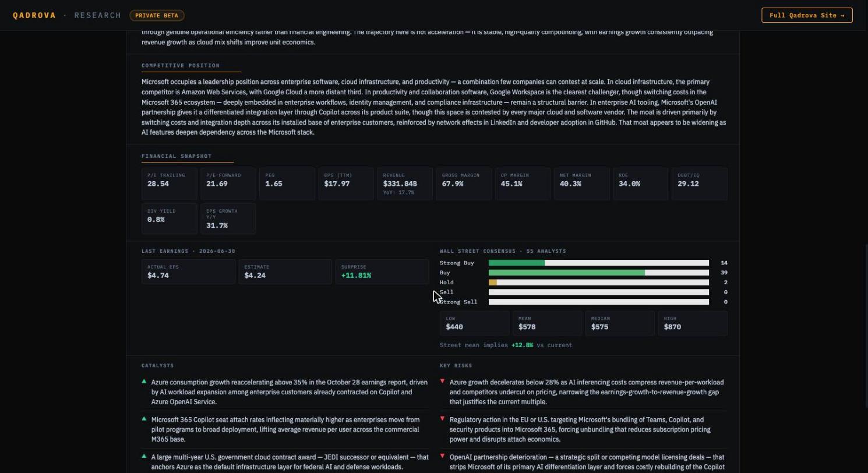This screenshot has width=868, height=473.
Task: Click the Wall Street Consensus heading
Action: point(503,251)
